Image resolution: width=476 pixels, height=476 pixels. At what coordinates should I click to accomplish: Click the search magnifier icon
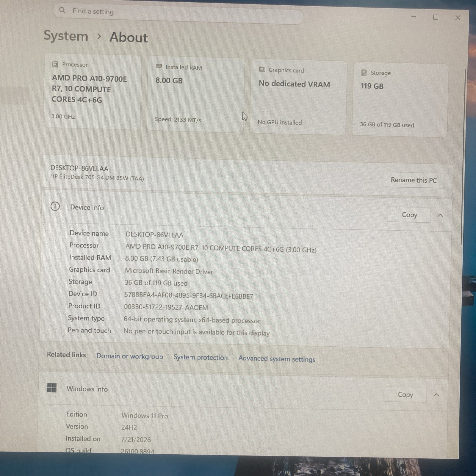click(x=62, y=10)
